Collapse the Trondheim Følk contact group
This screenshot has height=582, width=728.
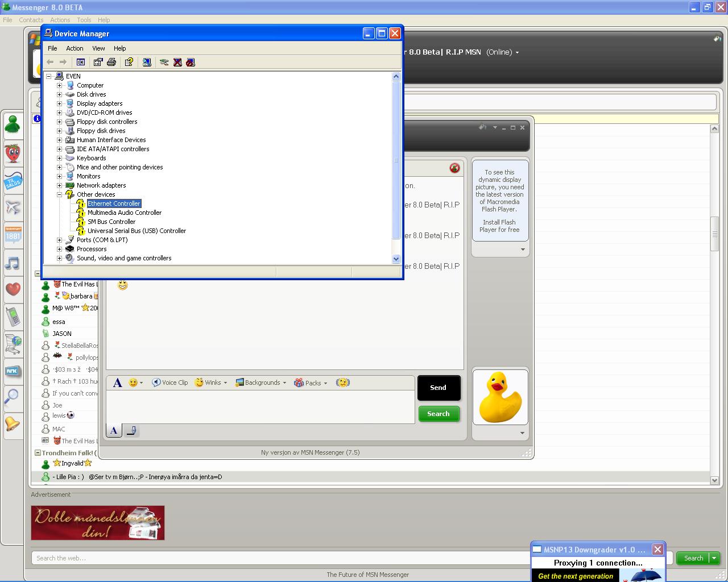pyautogui.click(x=38, y=453)
